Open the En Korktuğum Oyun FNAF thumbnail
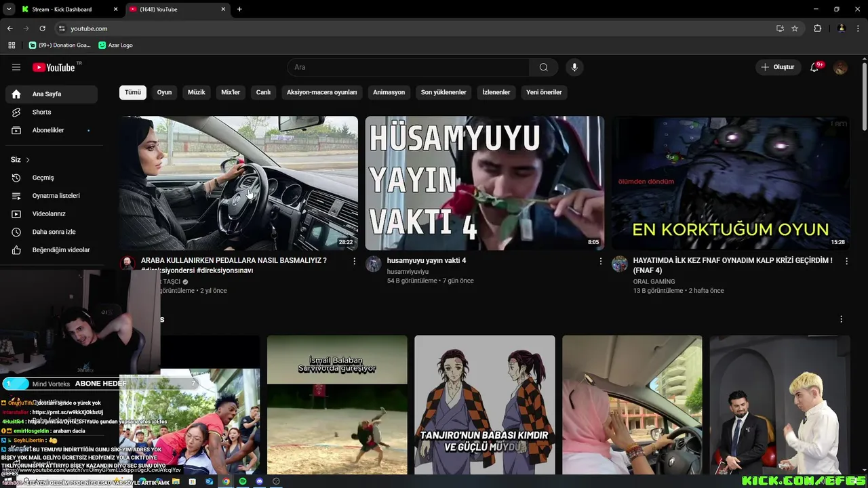 pos(731,183)
